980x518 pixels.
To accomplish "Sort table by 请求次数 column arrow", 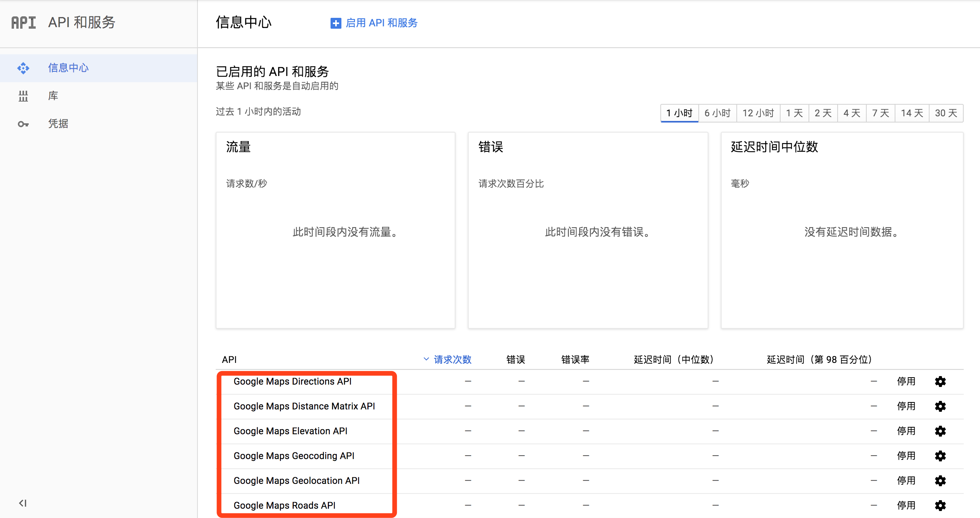I will [x=426, y=359].
